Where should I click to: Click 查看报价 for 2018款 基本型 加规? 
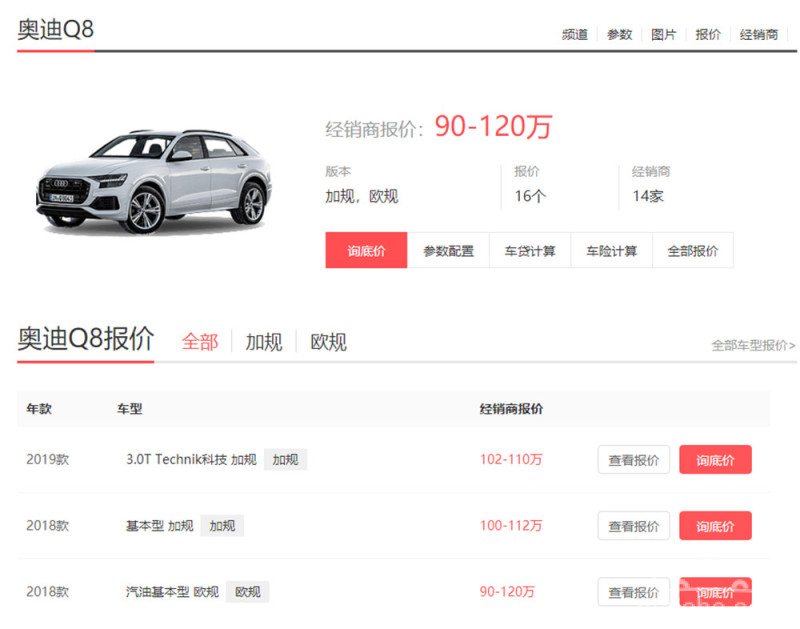(634, 526)
